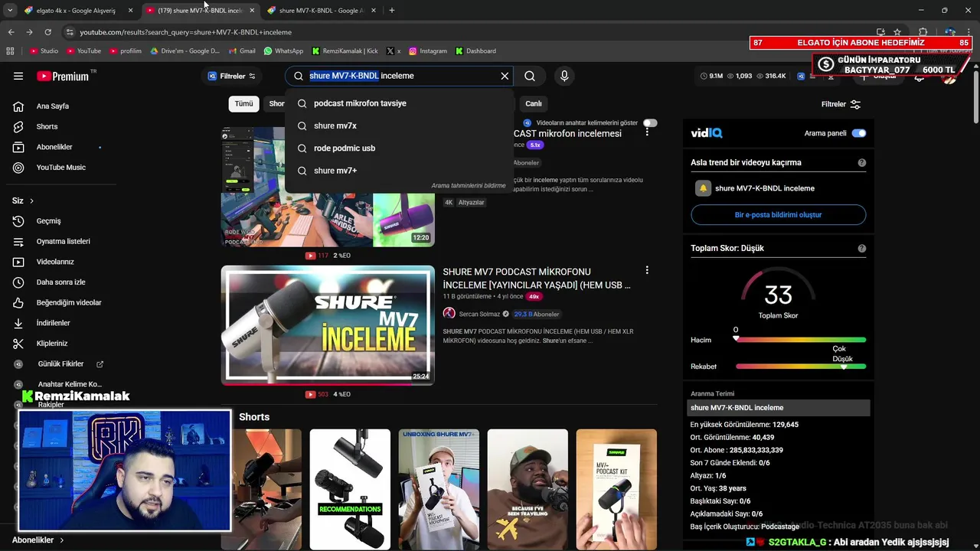Open Filtreler on results page right
The width and height of the screenshot is (980, 551).
(841, 104)
